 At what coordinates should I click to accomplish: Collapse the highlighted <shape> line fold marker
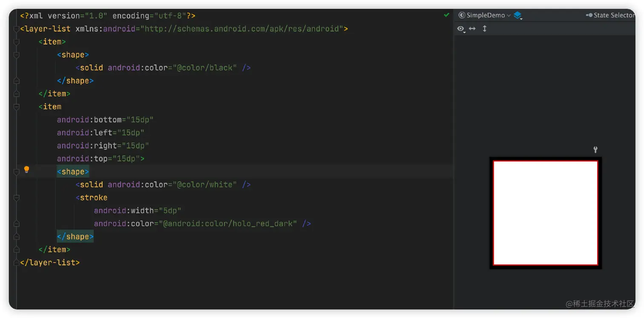[17, 172]
